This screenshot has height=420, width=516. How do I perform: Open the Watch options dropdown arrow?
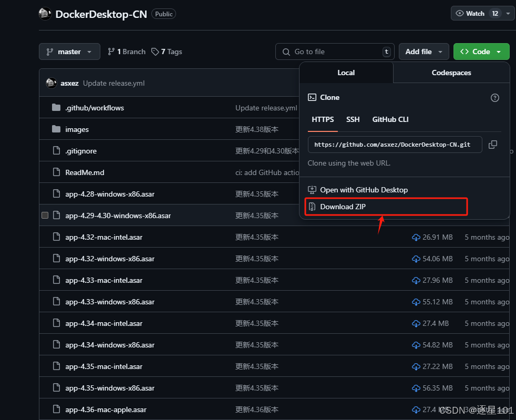click(508, 14)
